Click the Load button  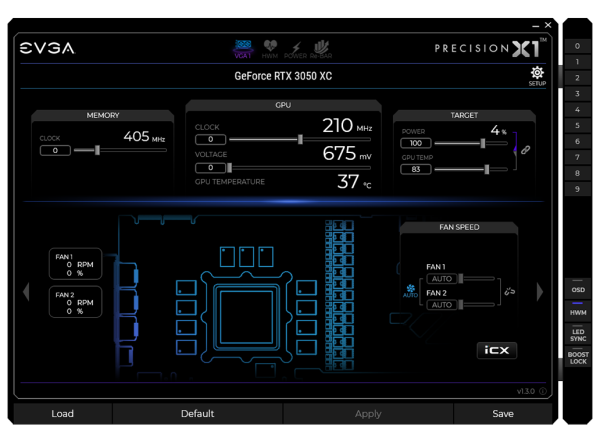[x=63, y=414]
